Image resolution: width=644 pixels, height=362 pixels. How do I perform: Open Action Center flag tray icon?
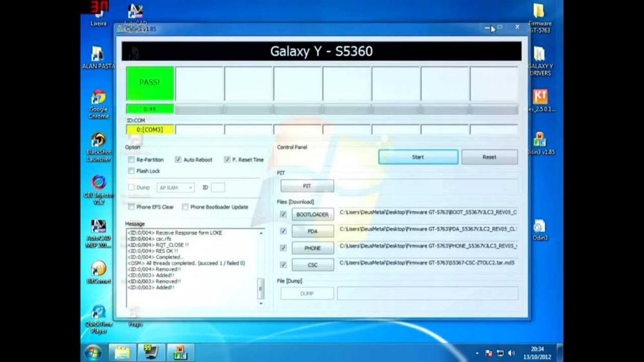click(x=489, y=353)
